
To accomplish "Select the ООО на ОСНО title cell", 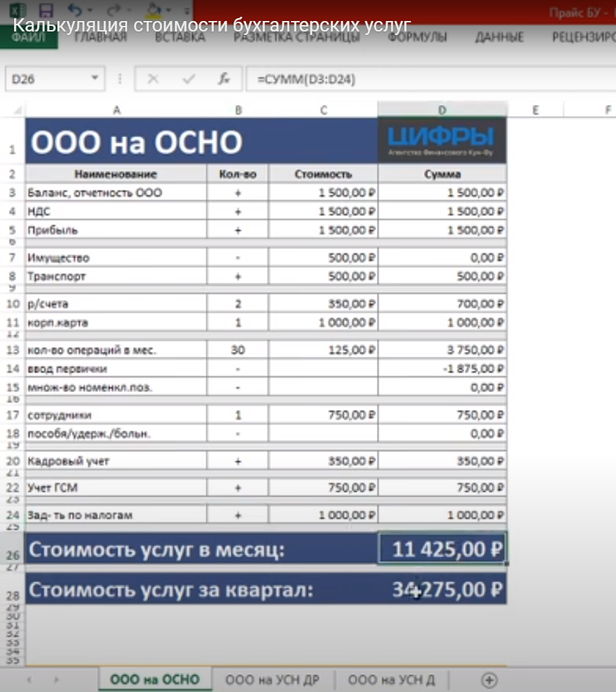I will tap(201, 141).
